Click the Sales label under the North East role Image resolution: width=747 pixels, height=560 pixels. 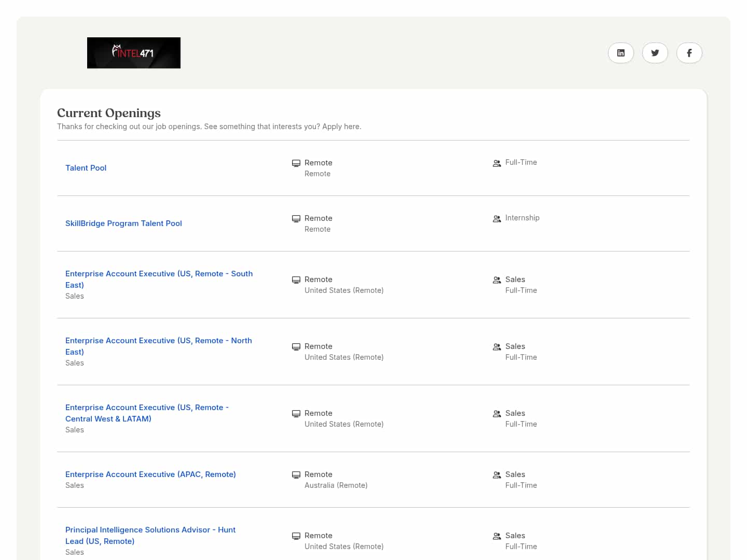pos(74,363)
